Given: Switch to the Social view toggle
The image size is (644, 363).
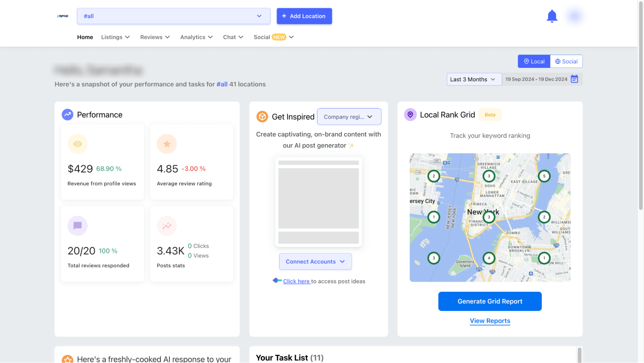Looking at the screenshot, I should 566,61.
